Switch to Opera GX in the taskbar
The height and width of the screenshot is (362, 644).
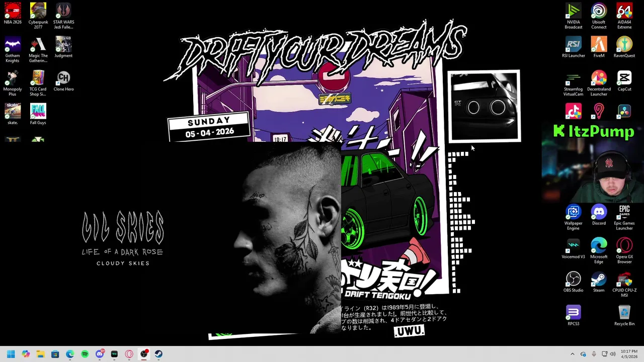(129, 354)
